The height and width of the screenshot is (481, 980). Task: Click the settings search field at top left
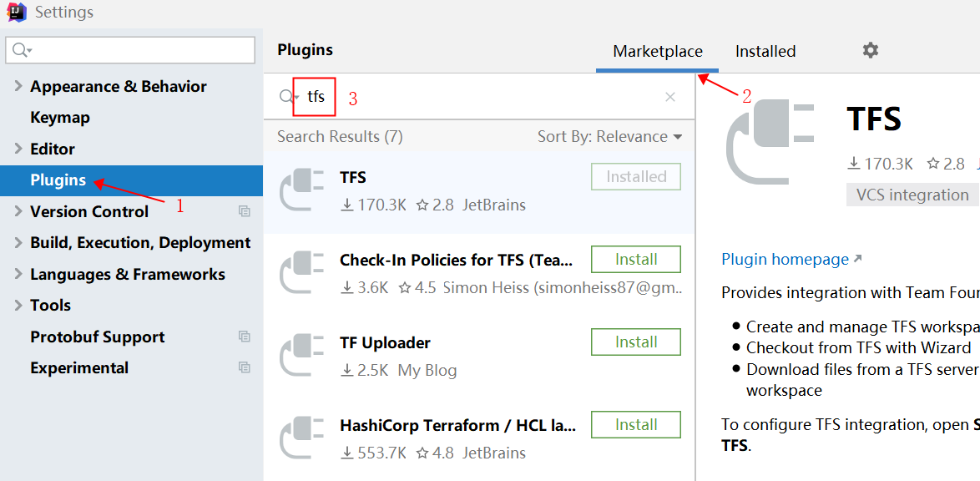click(x=130, y=50)
